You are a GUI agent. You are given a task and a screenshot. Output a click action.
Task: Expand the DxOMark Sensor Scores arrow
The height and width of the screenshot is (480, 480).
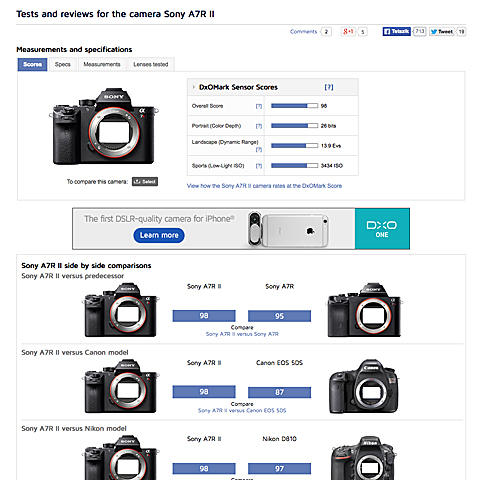(x=193, y=87)
